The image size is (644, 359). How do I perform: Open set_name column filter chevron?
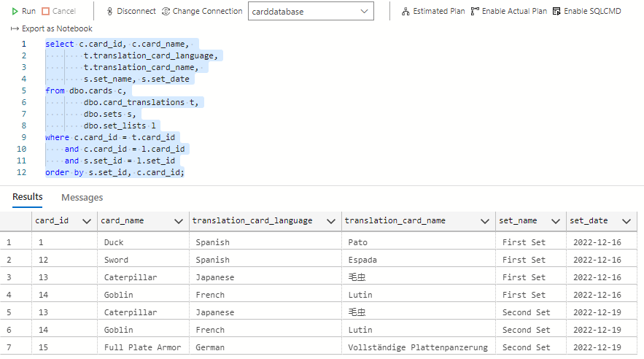pyautogui.click(x=556, y=221)
